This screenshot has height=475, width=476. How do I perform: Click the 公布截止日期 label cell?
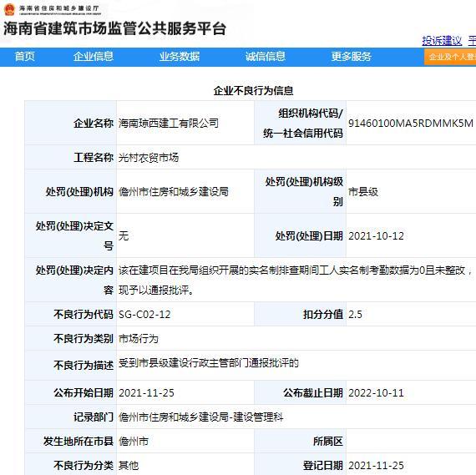[x=300, y=392]
